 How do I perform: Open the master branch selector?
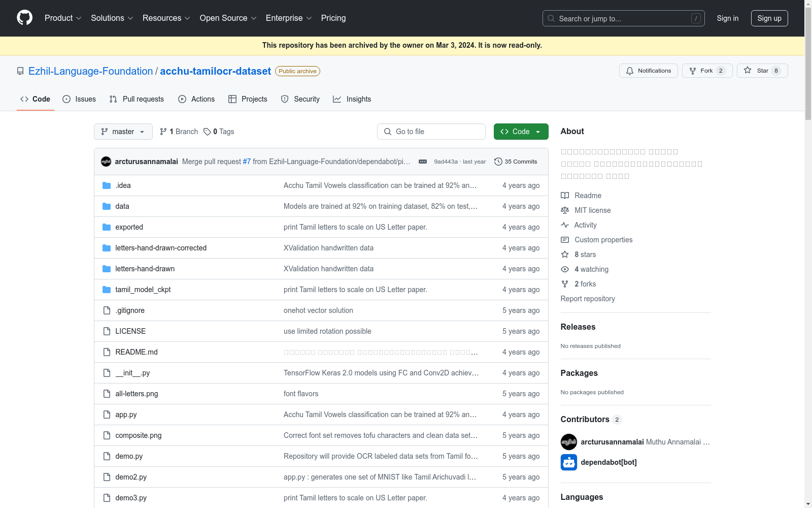pos(123,132)
